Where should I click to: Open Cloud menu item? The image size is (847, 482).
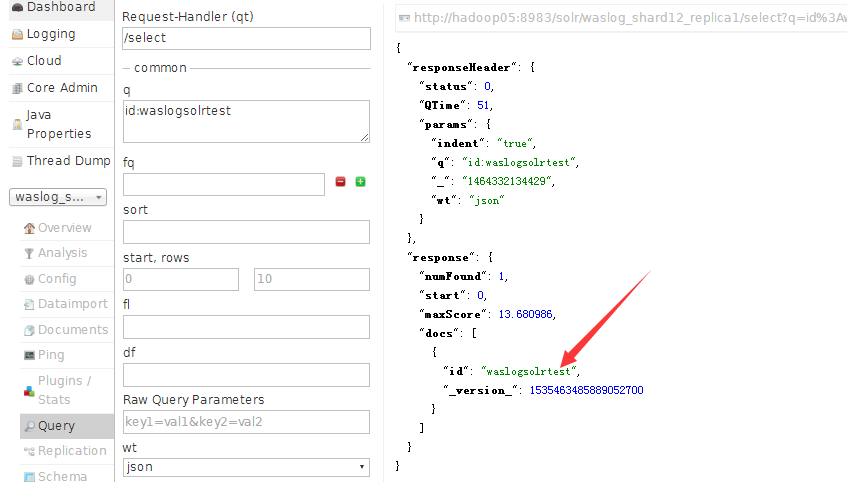[44, 61]
